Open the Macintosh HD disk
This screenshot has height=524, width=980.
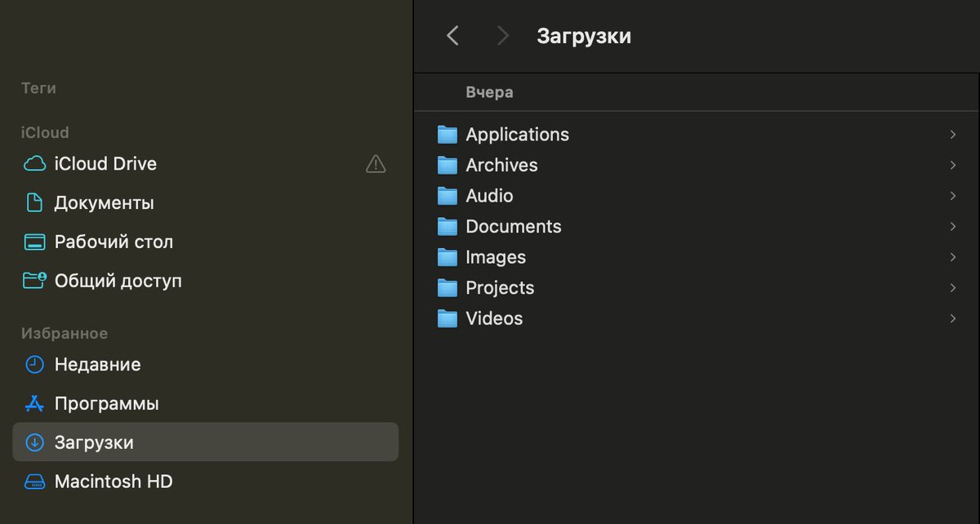coord(113,482)
